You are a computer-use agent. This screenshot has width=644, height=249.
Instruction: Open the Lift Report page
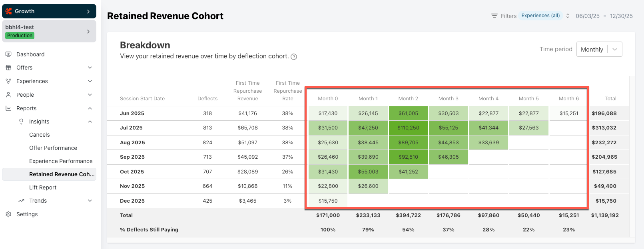43,187
